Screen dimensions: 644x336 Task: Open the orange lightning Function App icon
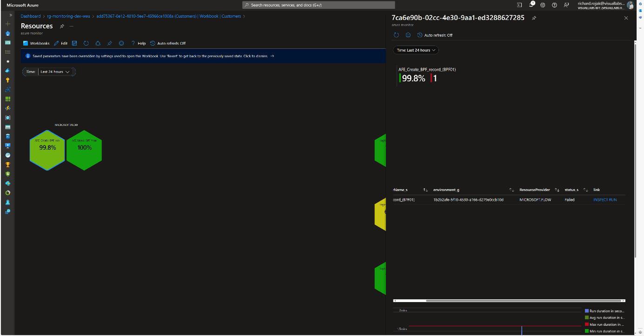pyautogui.click(x=7, y=108)
